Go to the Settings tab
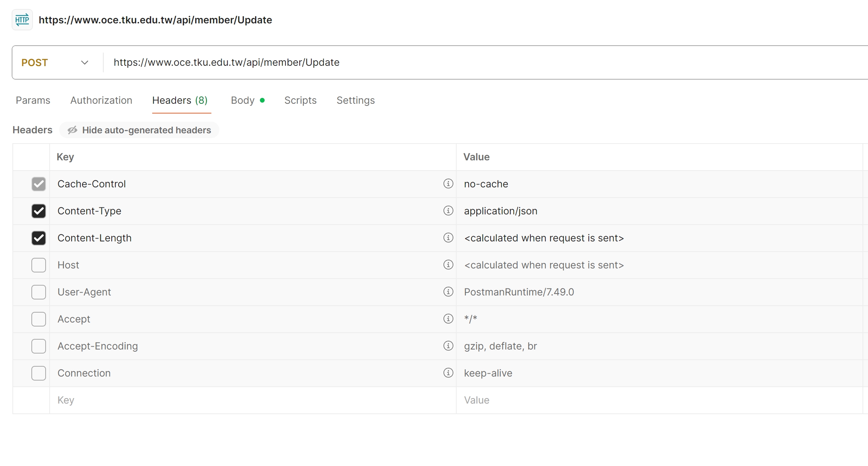Image resolution: width=868 pixels, height=466 pixels. click(x=356, y=100)
